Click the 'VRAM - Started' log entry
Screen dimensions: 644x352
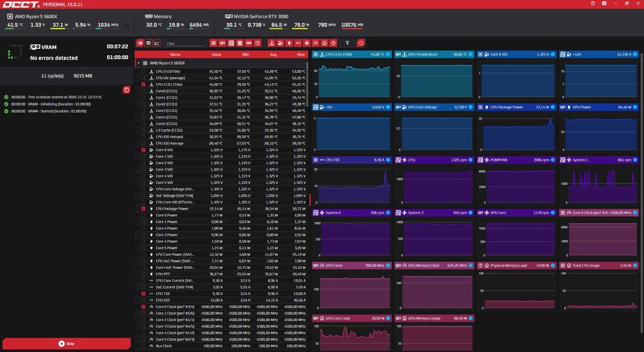[x=57, y=111]
